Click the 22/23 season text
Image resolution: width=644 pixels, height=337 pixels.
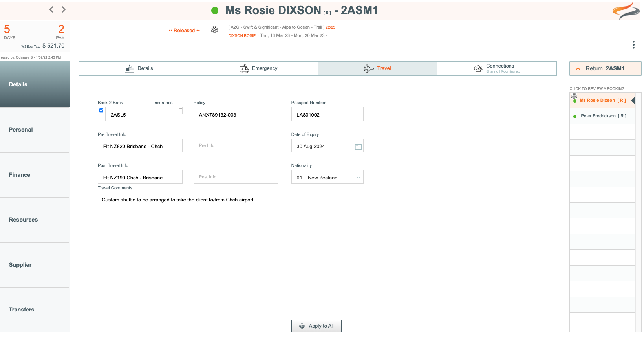(x=330, y=27)
